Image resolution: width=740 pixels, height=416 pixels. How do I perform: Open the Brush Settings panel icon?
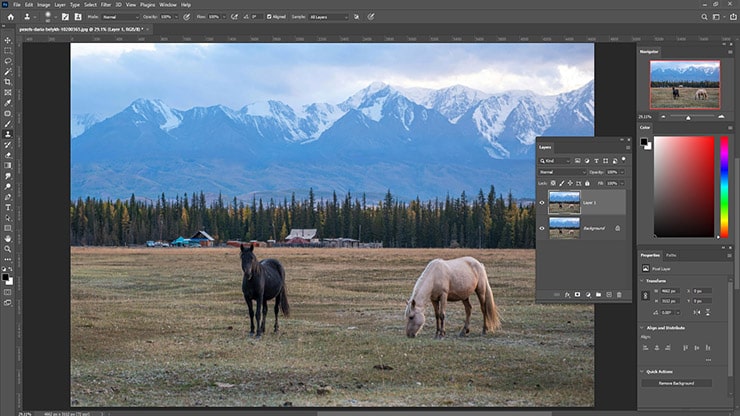coord(65,17)
